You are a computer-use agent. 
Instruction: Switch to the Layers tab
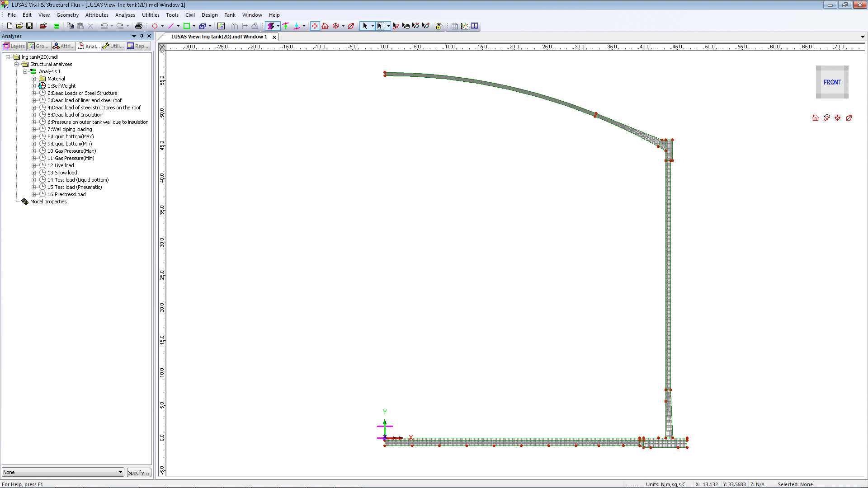coord(14,46)
